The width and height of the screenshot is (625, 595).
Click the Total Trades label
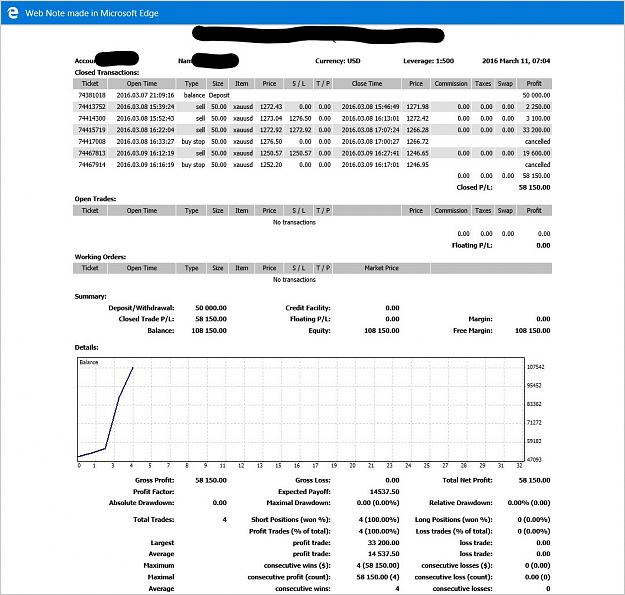(153, 520)
